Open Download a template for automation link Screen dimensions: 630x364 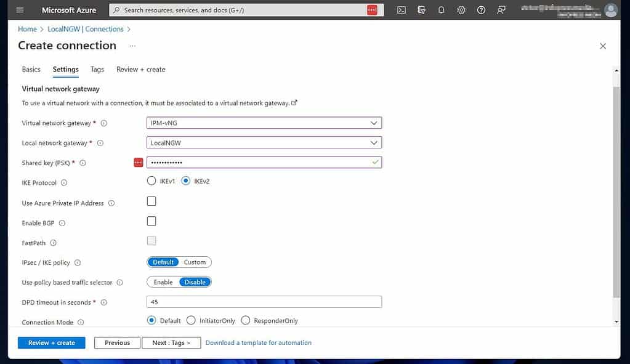point(259,342)
